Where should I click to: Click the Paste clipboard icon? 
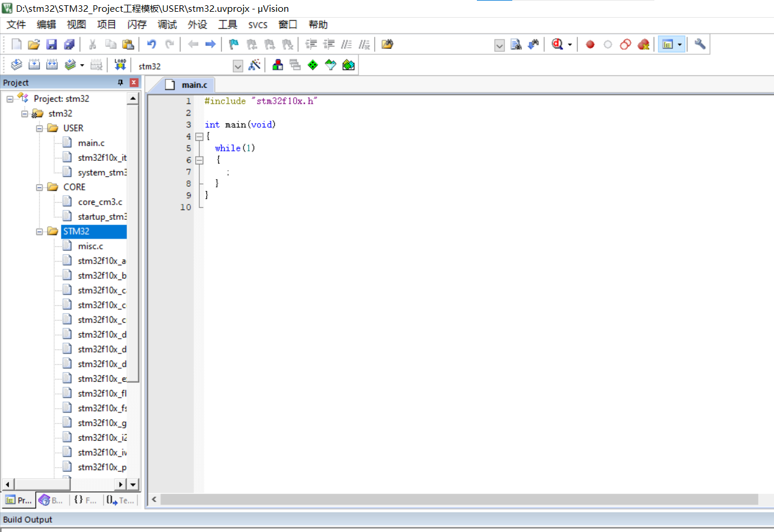[128, 44]
